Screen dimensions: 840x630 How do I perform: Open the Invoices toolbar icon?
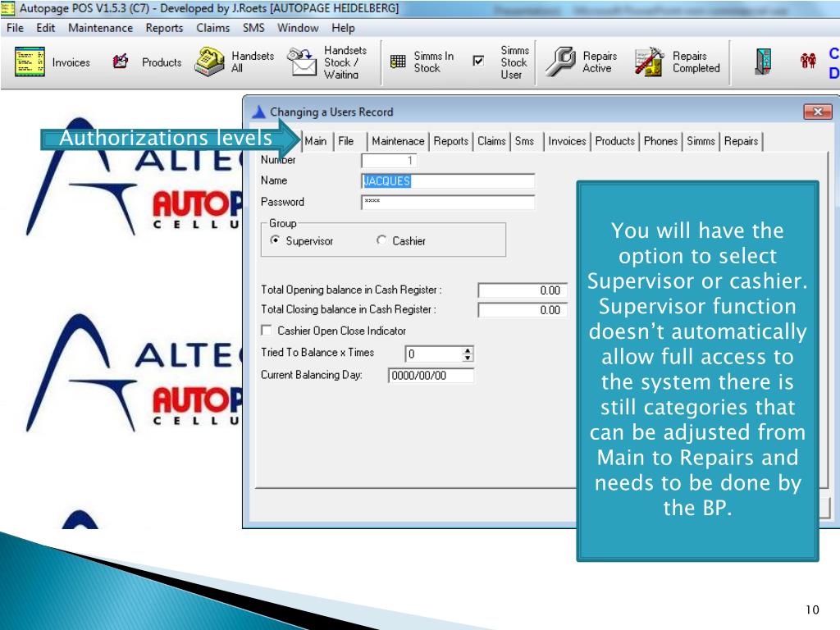click(x=30, y=62)
